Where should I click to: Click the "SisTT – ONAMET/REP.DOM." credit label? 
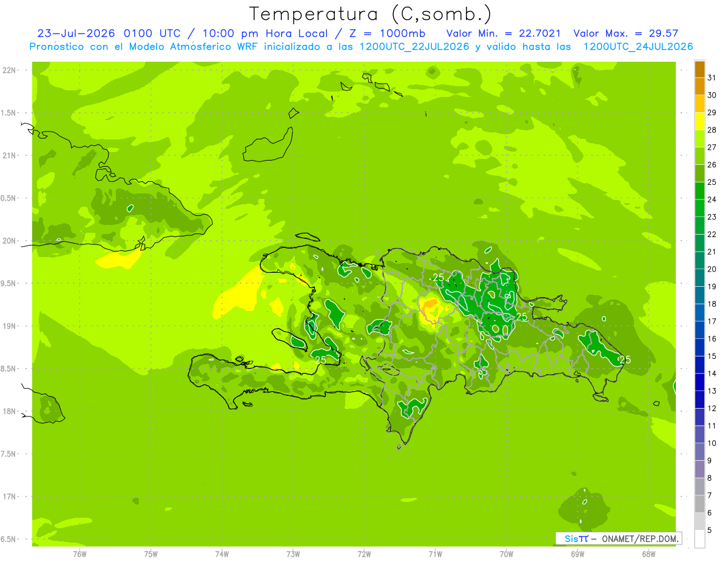(x=618, y=538)
